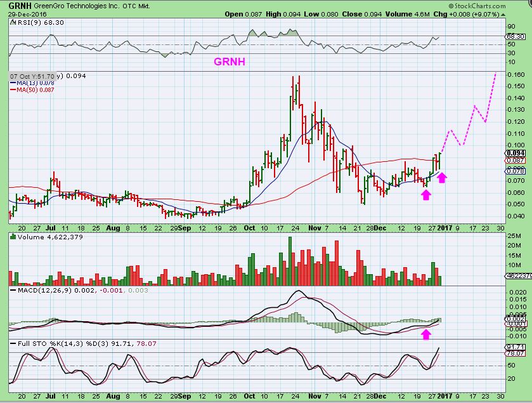Click the 90 level on RSI axis
This screenshot has width=532, height=403.
coord(511,27)
